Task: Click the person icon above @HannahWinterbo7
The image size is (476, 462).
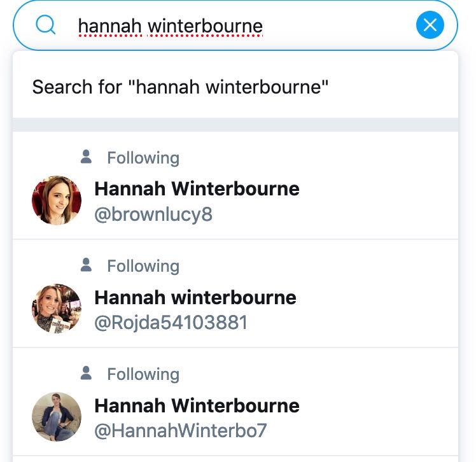Action: [87, 373]
